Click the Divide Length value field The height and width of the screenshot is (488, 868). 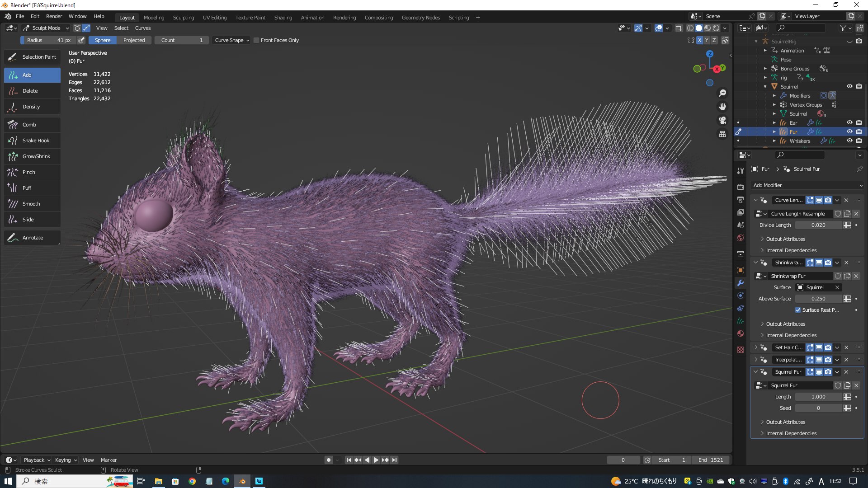point(818,225)
